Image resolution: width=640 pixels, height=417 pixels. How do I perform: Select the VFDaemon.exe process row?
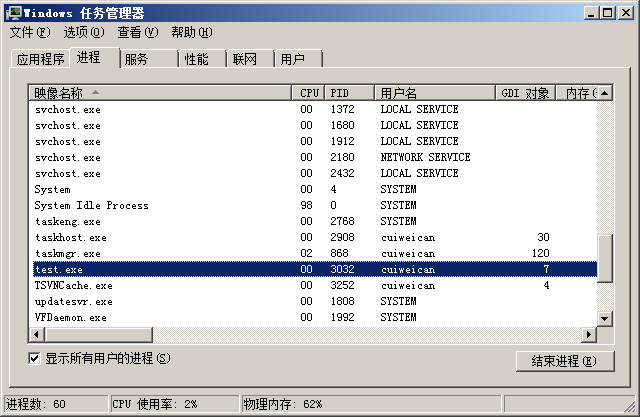(x=315, y=317)
